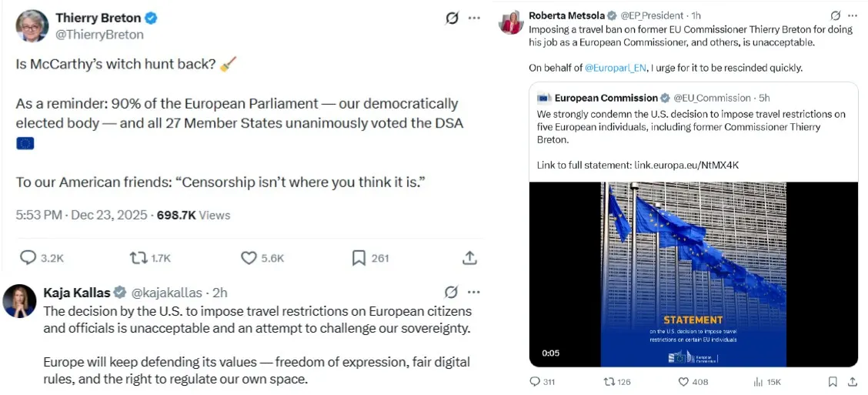Like Thierry Breton's tweet
Image resolution: width=868 pixels, height=395 pixels.
249,258
